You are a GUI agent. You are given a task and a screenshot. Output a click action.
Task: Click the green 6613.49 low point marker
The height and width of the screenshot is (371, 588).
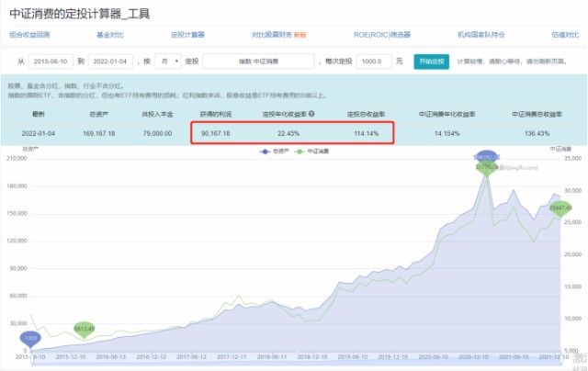[84, 330]
